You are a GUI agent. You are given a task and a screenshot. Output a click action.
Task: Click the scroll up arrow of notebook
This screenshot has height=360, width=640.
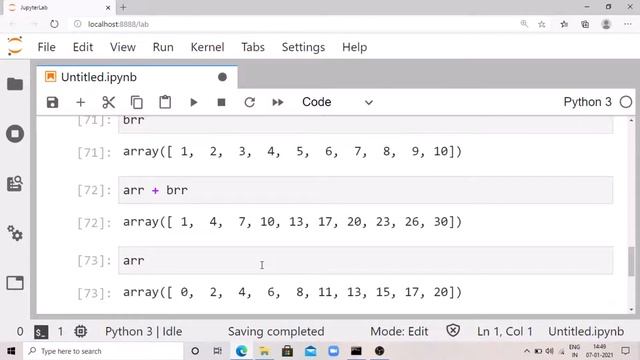pyautogui.click(x=631, y=120)
